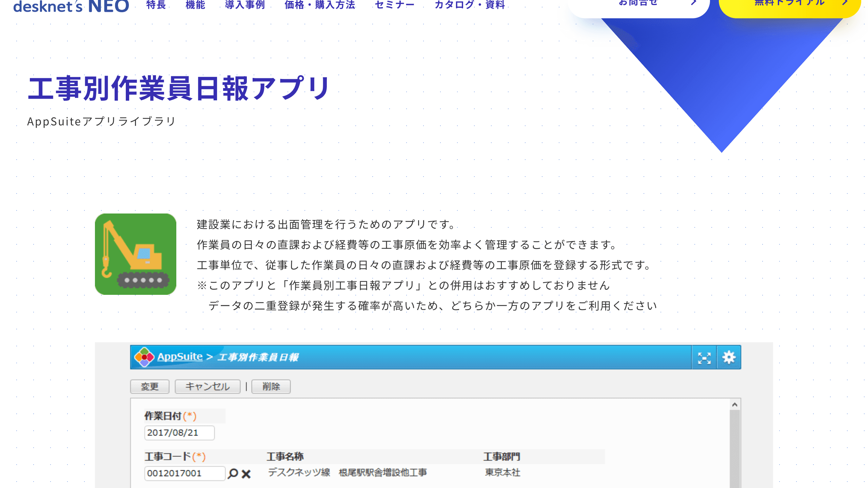Viewport: 868px width, 488px height.
Task: Open the セミナー menu item
Action: [x=395, y=4]
